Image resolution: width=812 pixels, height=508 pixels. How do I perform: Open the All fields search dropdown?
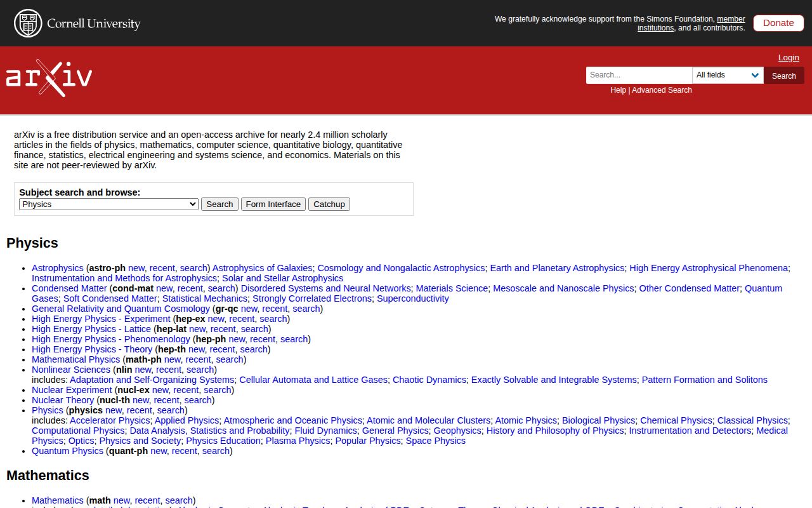[727, 75]
